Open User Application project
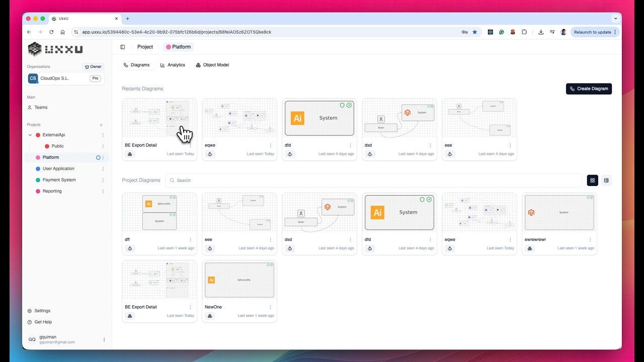 (58, 169)
